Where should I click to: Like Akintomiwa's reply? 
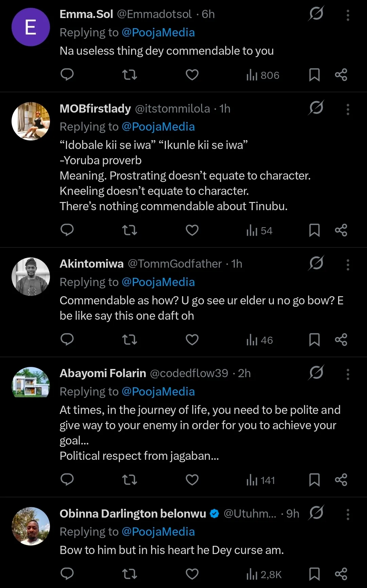coord(192,340)
